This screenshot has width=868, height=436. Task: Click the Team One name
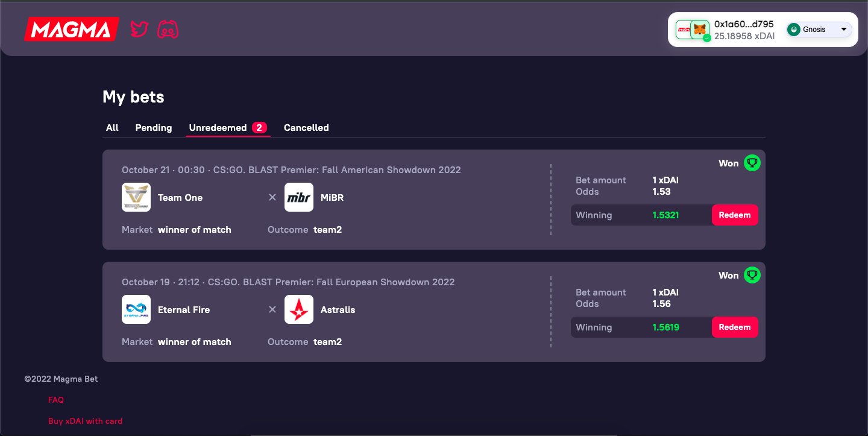[x=180, y=198]
